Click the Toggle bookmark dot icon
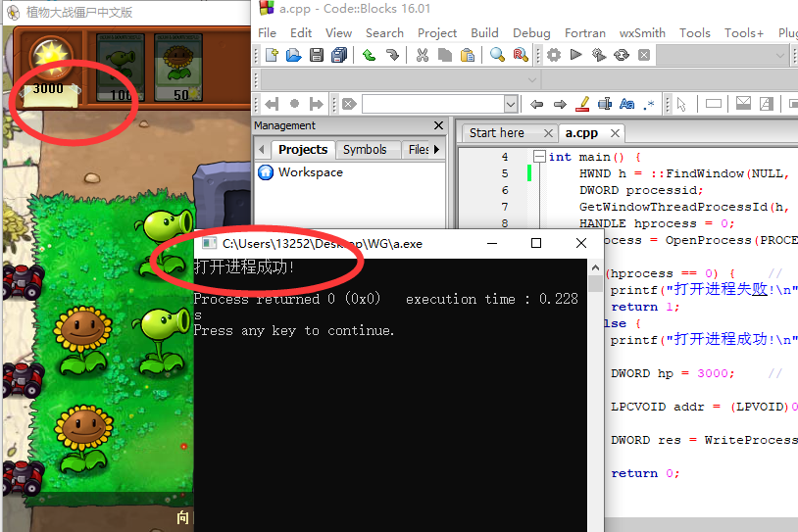 point(294,104)
